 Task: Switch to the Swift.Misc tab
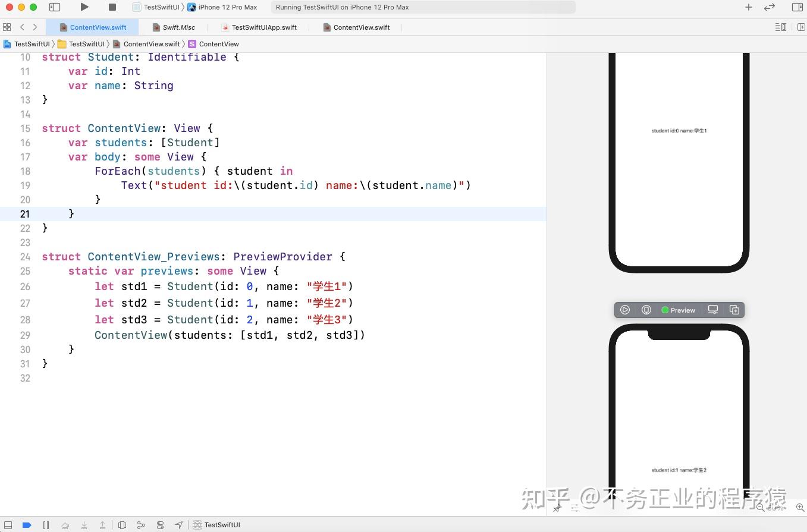[178, 27]
